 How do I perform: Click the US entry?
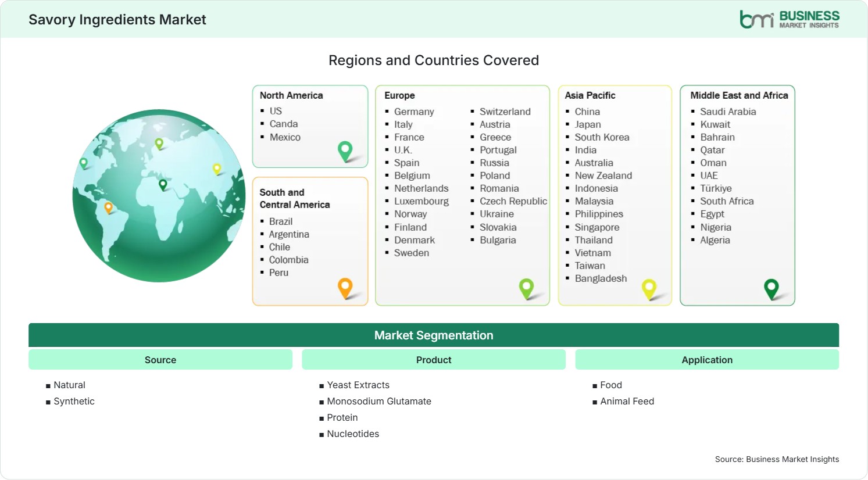[x=276, y=111]
